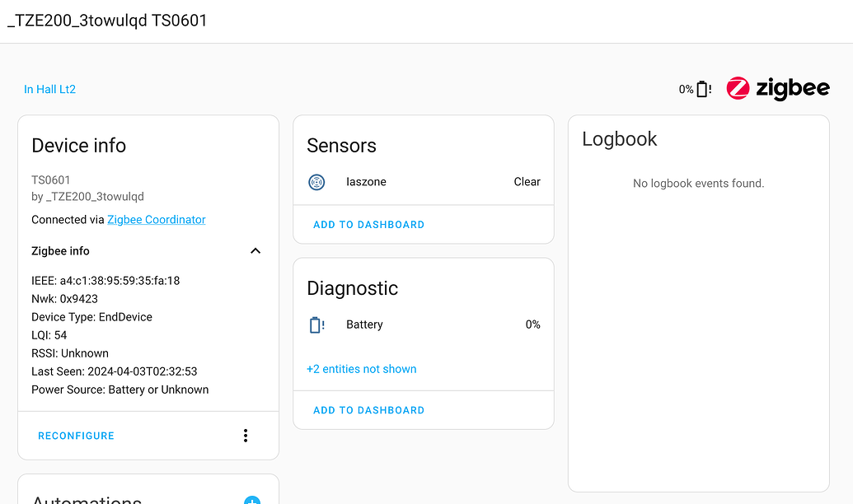Screen dimensions: 853x504
Task: Click the Diagnostic card heading
Action: [x=353, y=288]
